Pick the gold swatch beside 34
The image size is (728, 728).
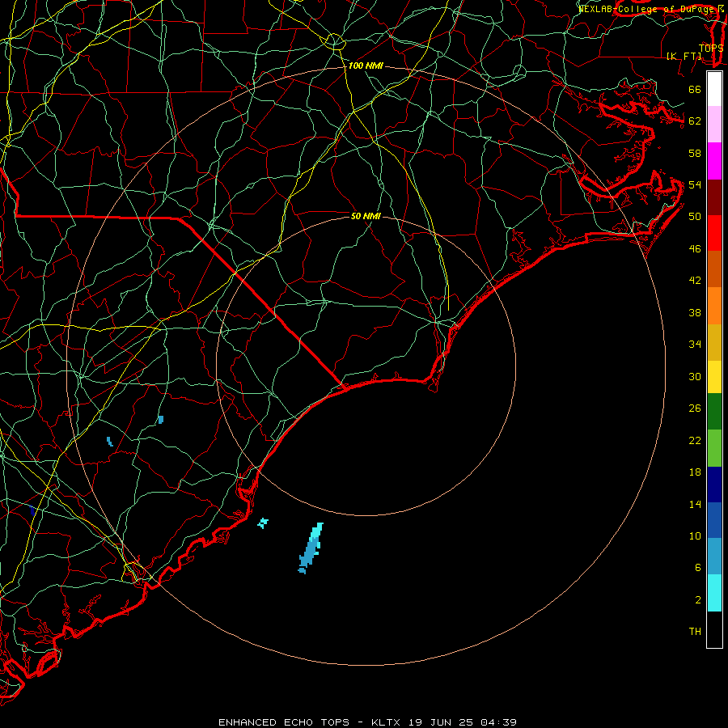click(x=714, y=342)
